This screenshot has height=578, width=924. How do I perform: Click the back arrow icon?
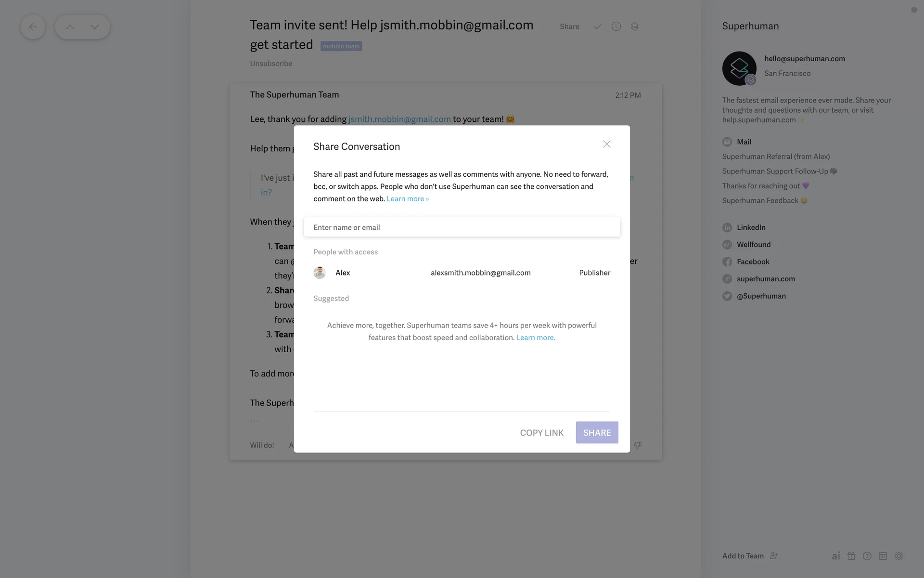tap(33, 27)
